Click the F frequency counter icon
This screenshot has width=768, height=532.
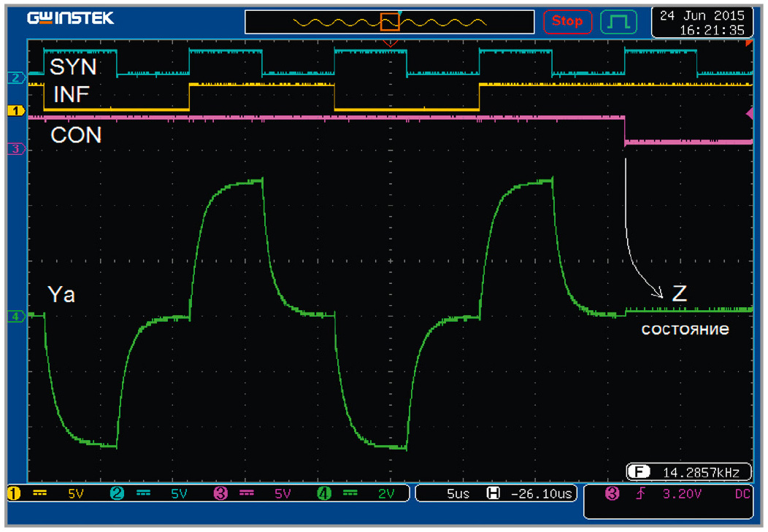pos(639,472)
